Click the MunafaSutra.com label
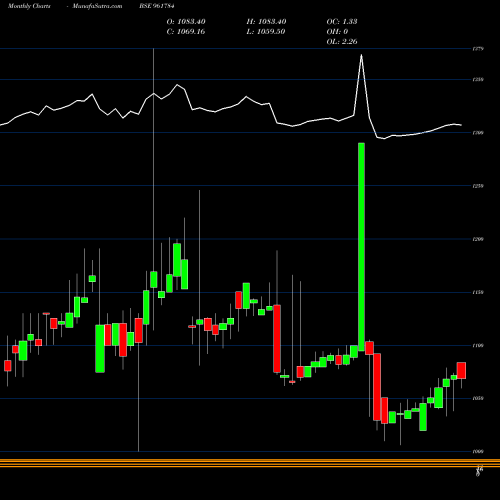Image resolution: width=500 pixels, height=500 pixels. pyautogui.click(x=97, y=6)
